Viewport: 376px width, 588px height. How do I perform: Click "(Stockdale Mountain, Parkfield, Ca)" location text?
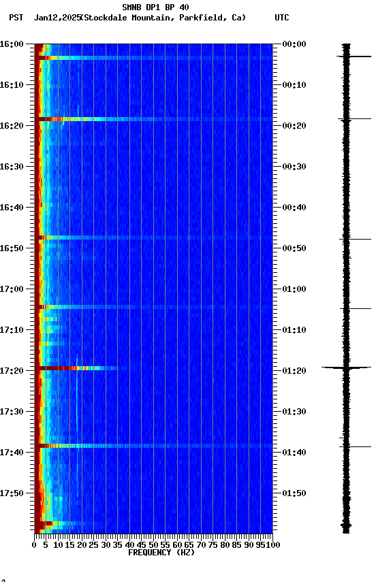[163, 18]
